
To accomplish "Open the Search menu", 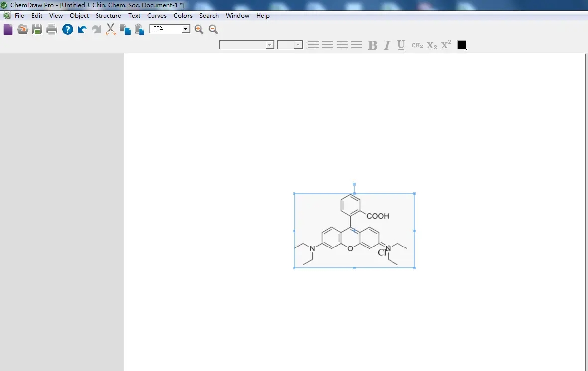I will (209, 15).
